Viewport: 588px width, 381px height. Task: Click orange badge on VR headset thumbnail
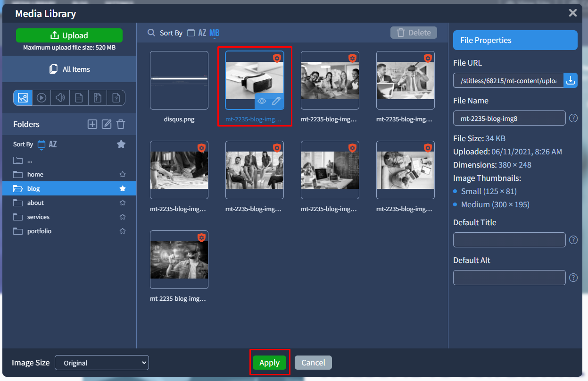[x=277, y=58]
